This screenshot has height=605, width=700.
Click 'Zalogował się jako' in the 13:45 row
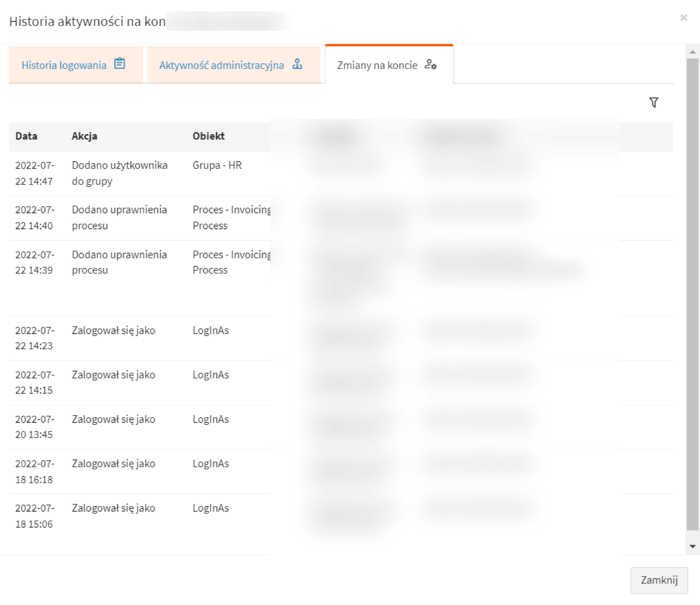(114, 419)
